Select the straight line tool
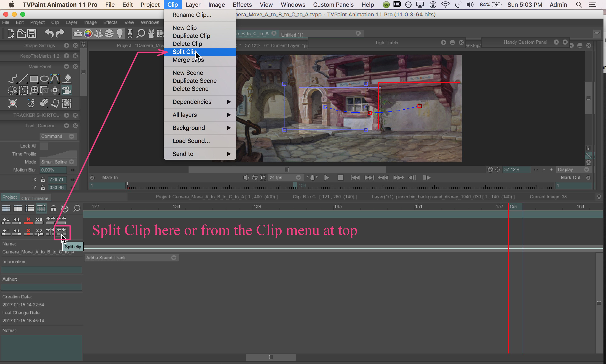Screen dimensions: 606x364 (x=23, y=79)
